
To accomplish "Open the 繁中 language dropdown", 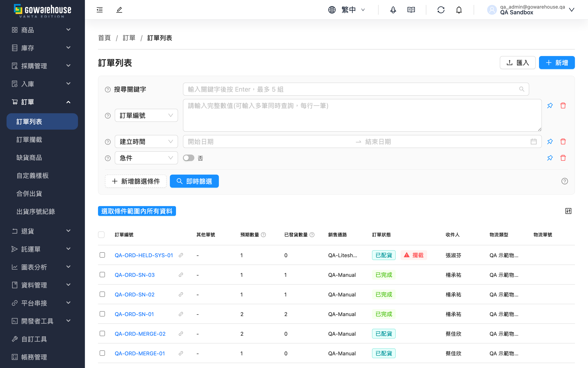I will pos(353,10).
